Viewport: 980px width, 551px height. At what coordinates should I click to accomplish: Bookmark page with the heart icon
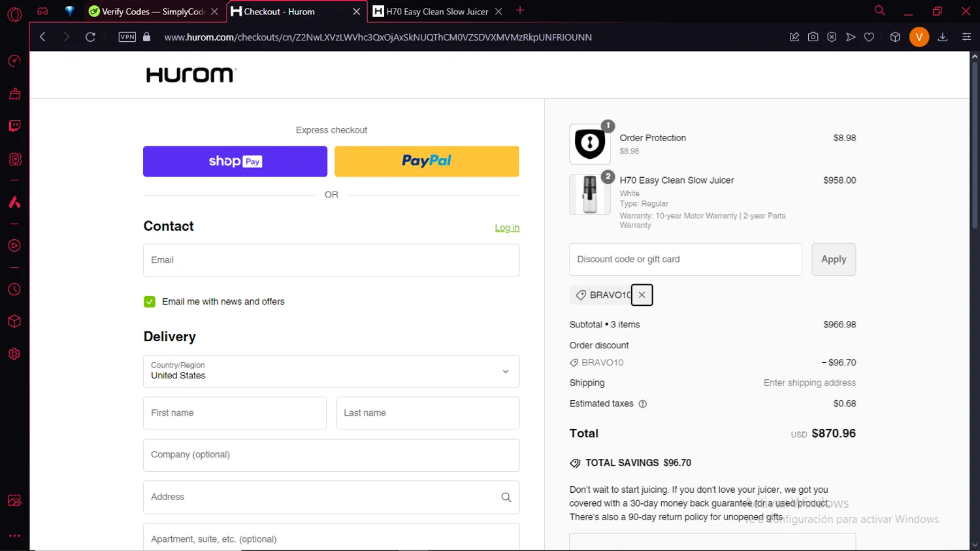click(869, 37)
